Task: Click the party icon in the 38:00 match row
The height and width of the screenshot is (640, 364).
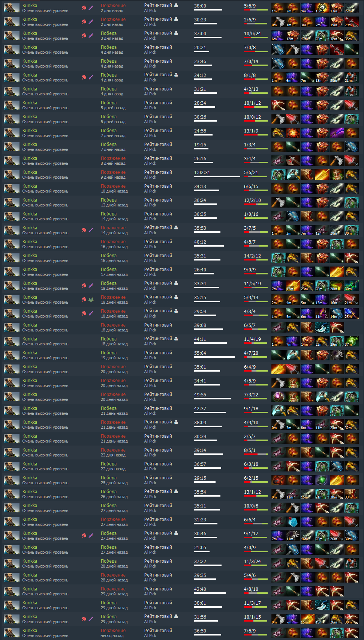Action: (x=176, y=6)
